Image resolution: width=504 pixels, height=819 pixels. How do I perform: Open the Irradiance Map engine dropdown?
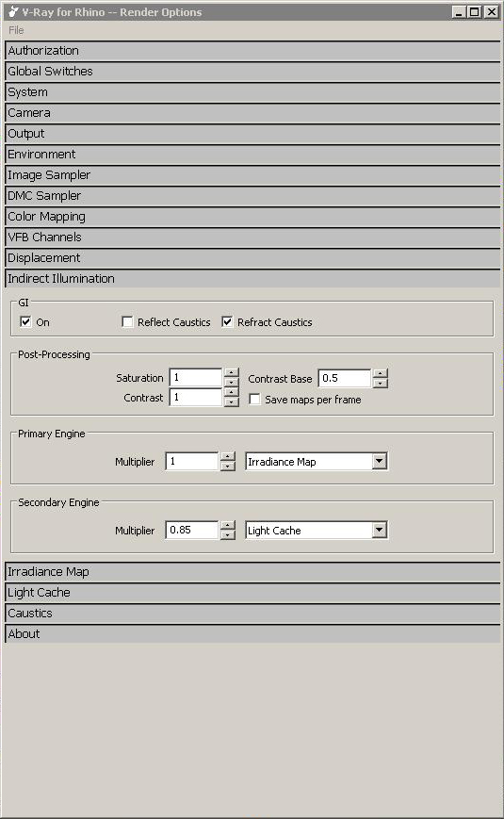(380, 462)
